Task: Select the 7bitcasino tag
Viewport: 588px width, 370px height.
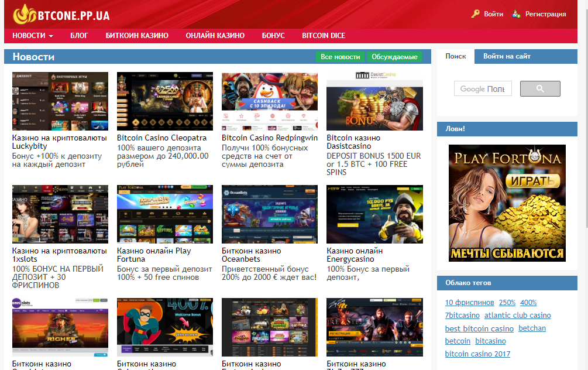Action: click(462, 315)
